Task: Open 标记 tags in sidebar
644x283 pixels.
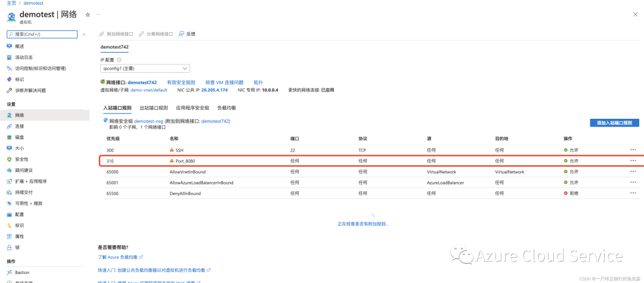Action: coord(19,79)
